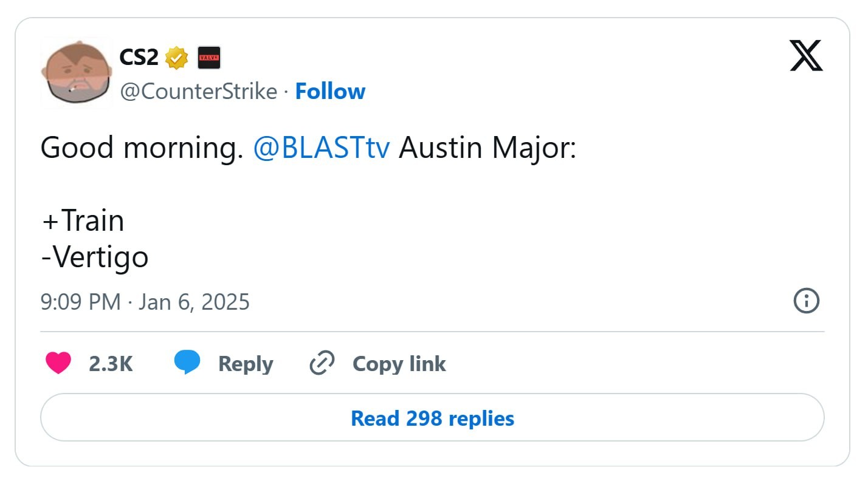This screenshot has width=868, height=481.
Task: Click the gold verified checkmark badge
Action: pyautogui.click(x=177, y=58)
